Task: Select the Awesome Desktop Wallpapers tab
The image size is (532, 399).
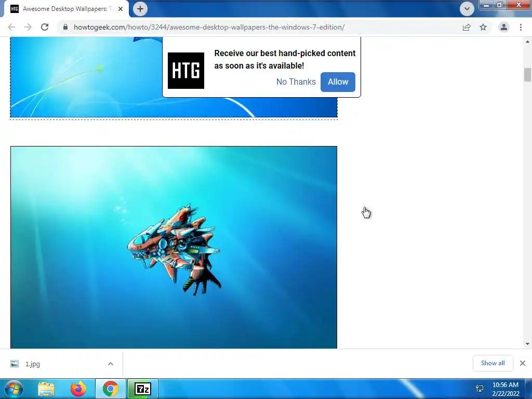Action: 66,9
